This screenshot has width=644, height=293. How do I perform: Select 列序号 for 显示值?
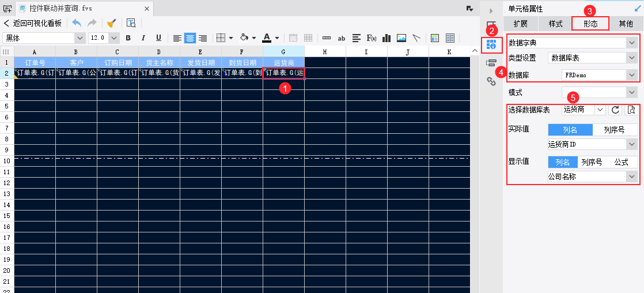coord(592,162)
